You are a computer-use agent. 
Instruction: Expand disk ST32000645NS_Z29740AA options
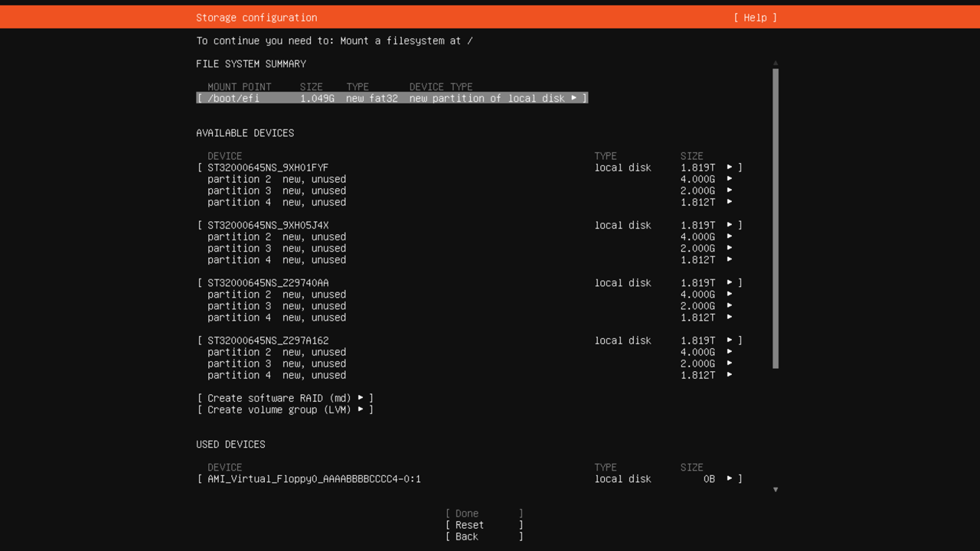click(729, 282)
